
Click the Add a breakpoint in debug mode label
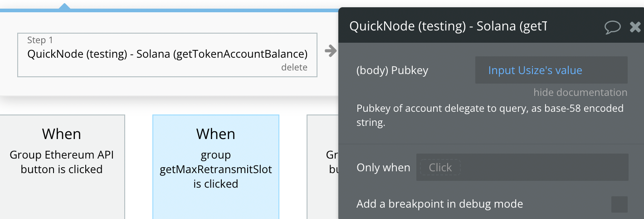pos(439,204)
